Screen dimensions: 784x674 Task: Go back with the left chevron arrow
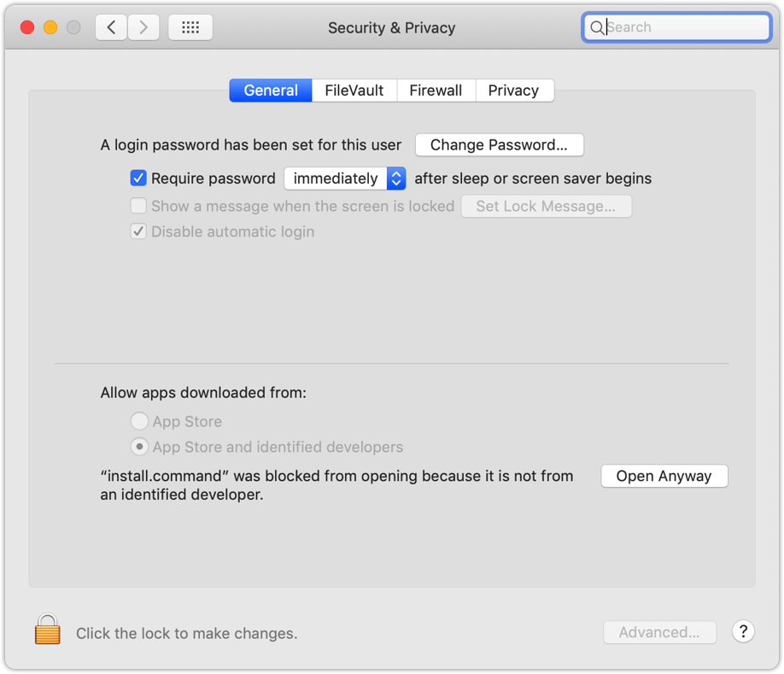click(111, 27)
